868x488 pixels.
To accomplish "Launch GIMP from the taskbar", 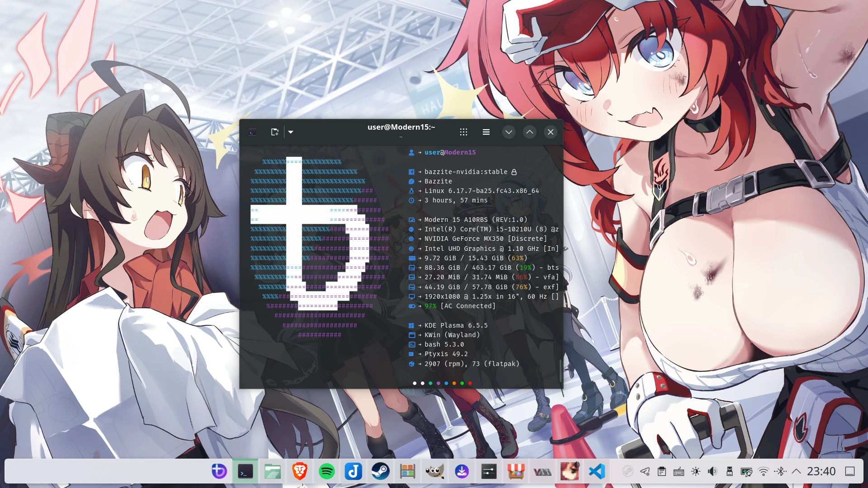I will (x=434, y=471).
